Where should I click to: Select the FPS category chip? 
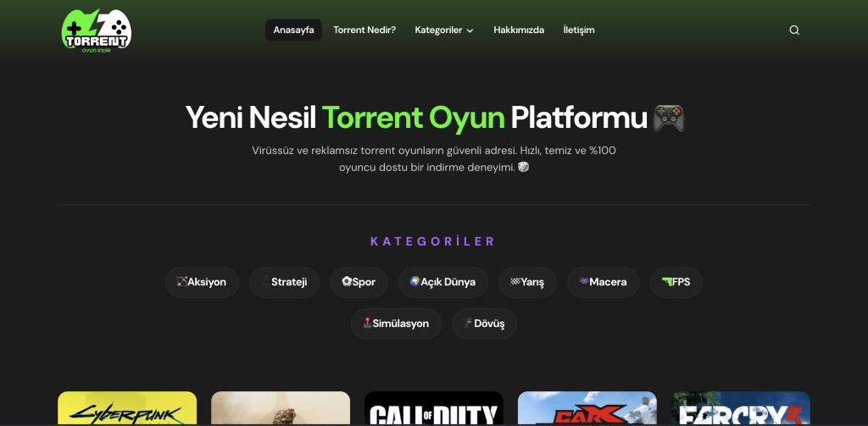(676, 282)
